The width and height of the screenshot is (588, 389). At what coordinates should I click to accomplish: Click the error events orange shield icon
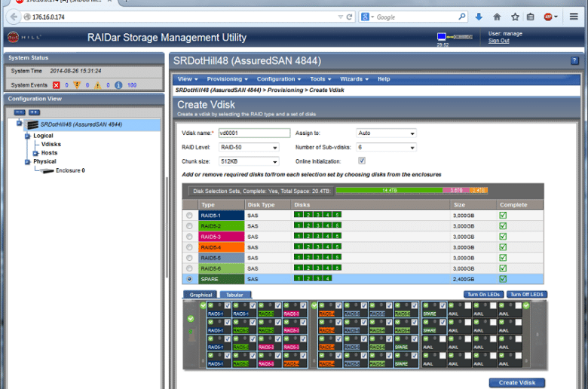[77, 85]
